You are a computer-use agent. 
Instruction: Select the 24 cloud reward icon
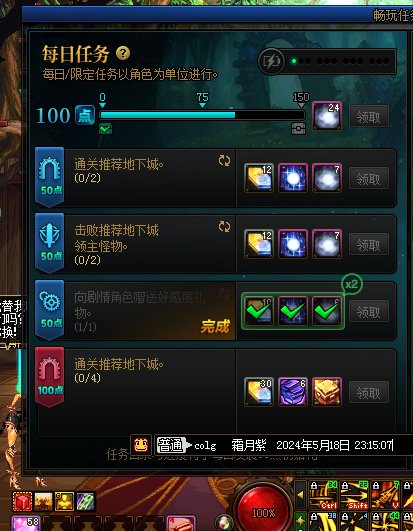[327, 116]
